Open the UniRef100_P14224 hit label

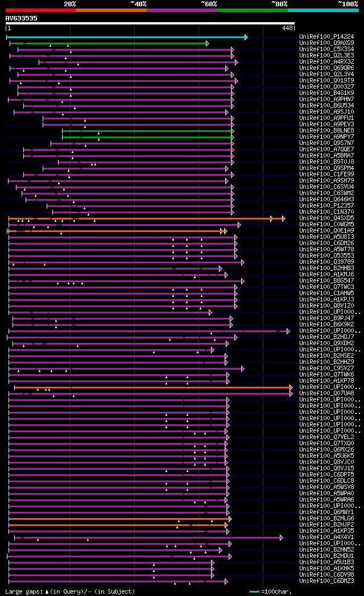[326, 36]
